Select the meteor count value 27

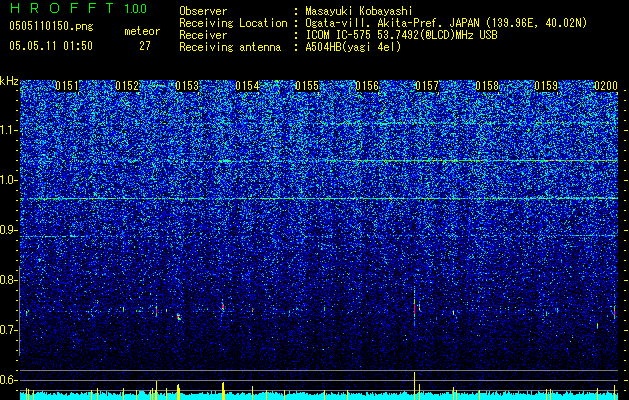(x=145, y=46)
